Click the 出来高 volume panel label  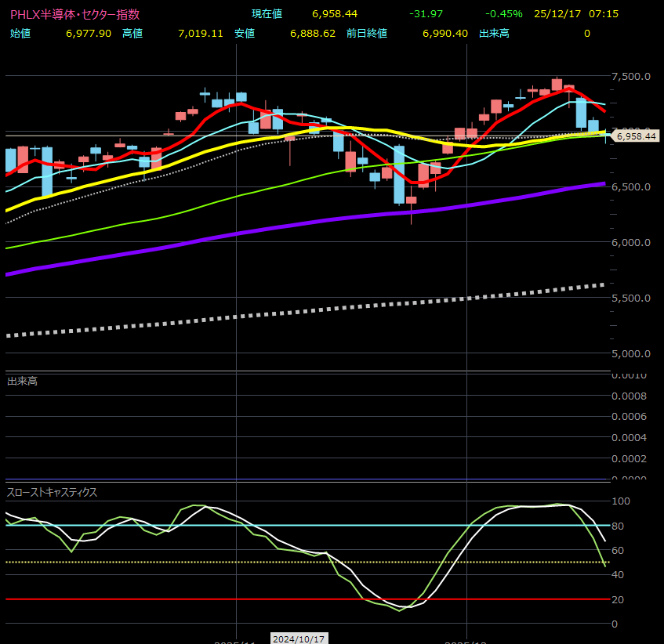(22, 381)
